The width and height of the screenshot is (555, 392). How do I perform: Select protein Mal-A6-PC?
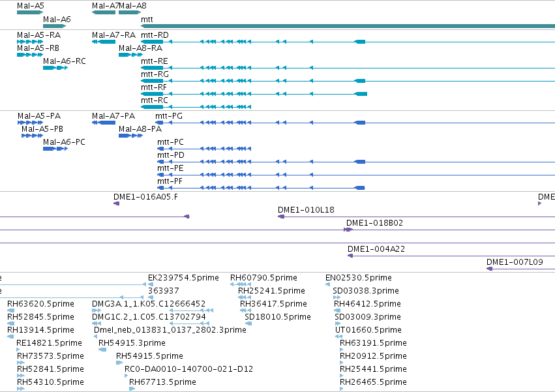55,149
